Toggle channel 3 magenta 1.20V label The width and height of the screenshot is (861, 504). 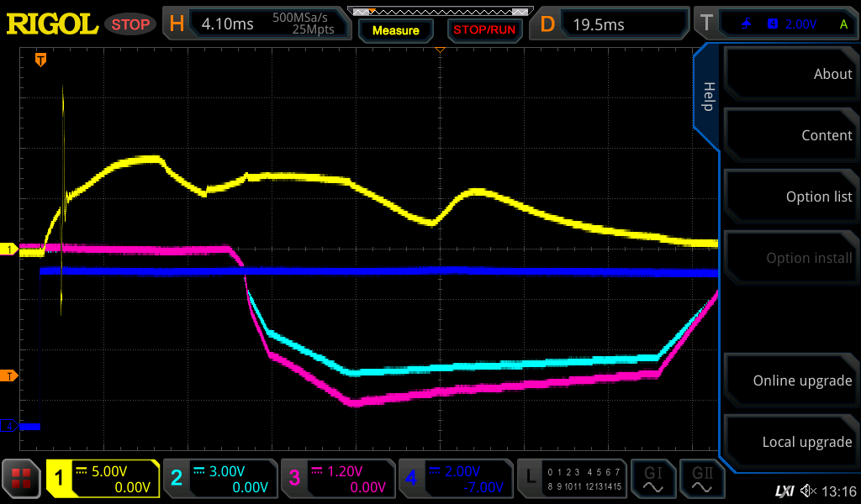337,480
